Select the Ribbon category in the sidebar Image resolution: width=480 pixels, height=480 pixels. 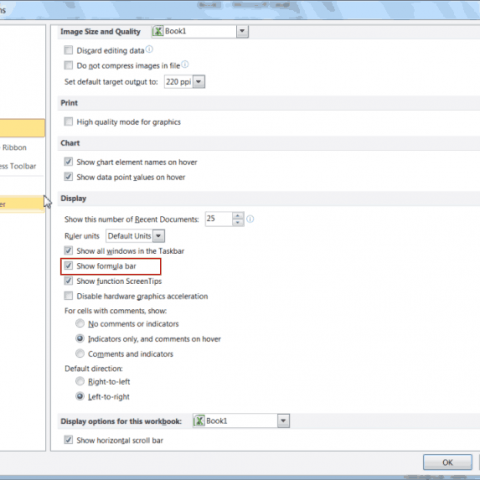pos(13,147)
